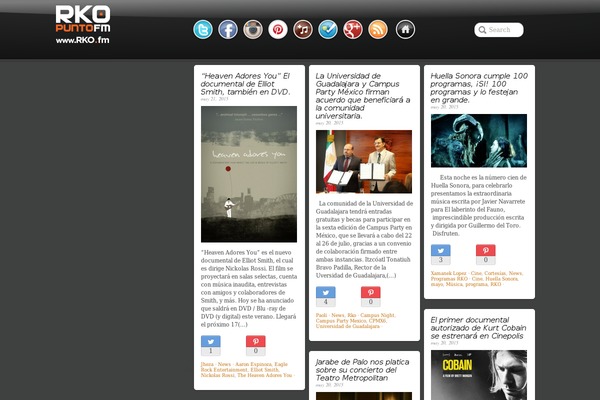Open the mayo tag link
This screenshot has width=600, height=400.
(437, 284)
